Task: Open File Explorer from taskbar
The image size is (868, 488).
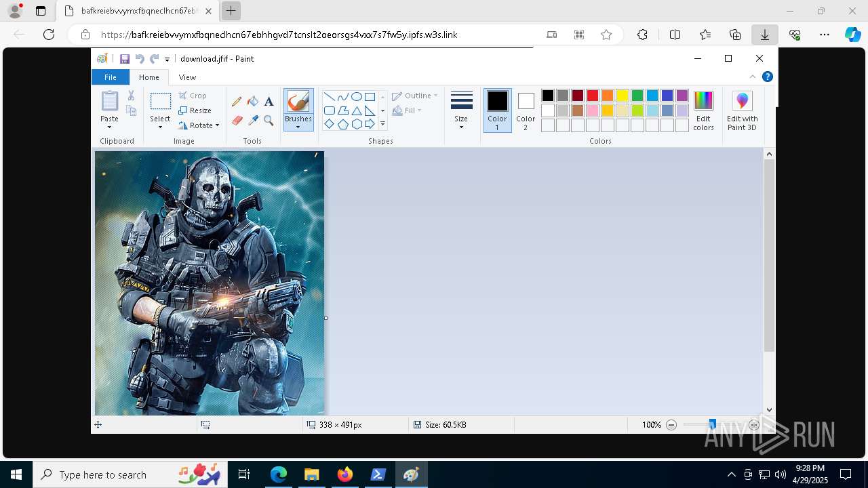Action: 312,474
